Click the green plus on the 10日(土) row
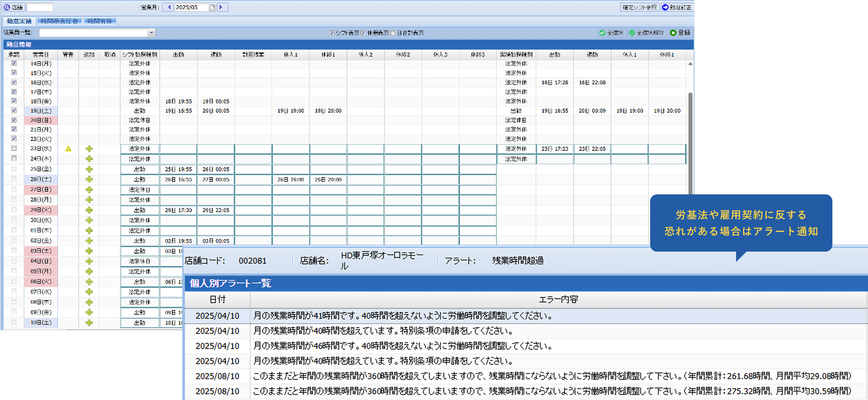 pyautogui.click(x=89, y=323)
